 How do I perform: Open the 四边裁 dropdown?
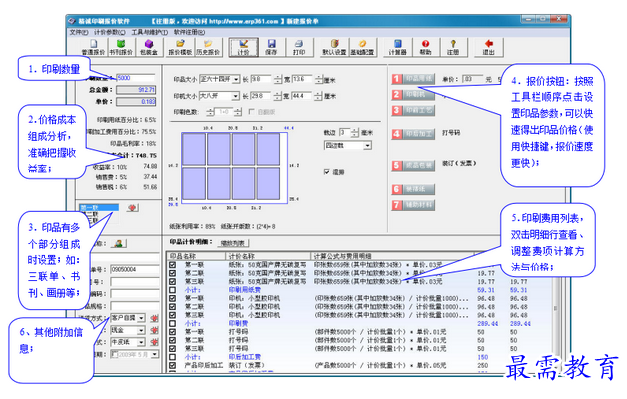pos(367,146)
